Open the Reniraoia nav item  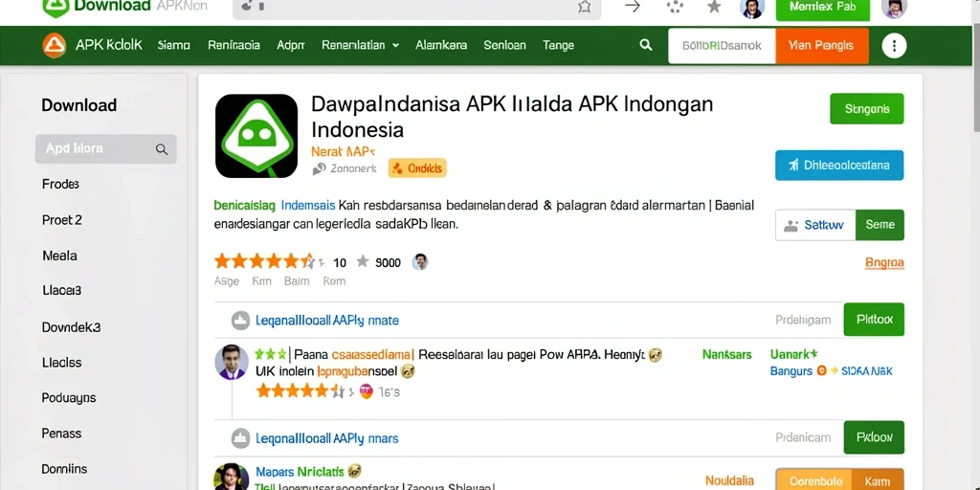click(234, 45)
